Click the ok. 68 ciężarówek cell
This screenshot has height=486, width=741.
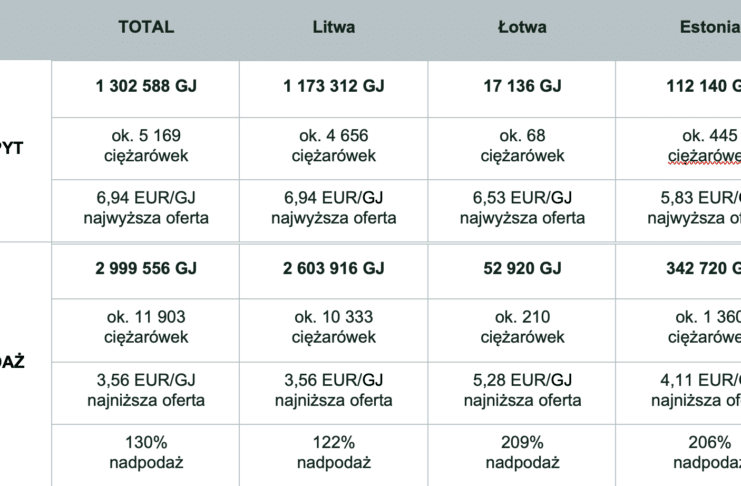click(522, 148)
